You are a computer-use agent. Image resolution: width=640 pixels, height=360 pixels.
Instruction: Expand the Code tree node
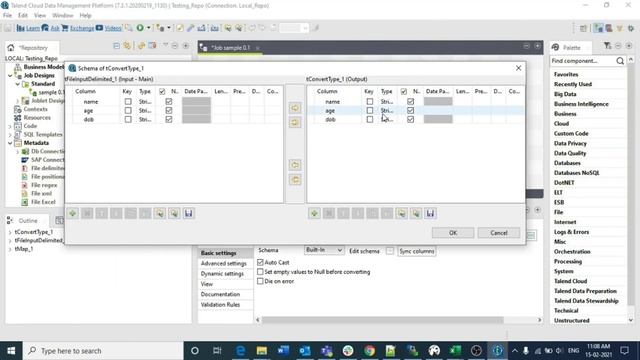coord(10,126)
